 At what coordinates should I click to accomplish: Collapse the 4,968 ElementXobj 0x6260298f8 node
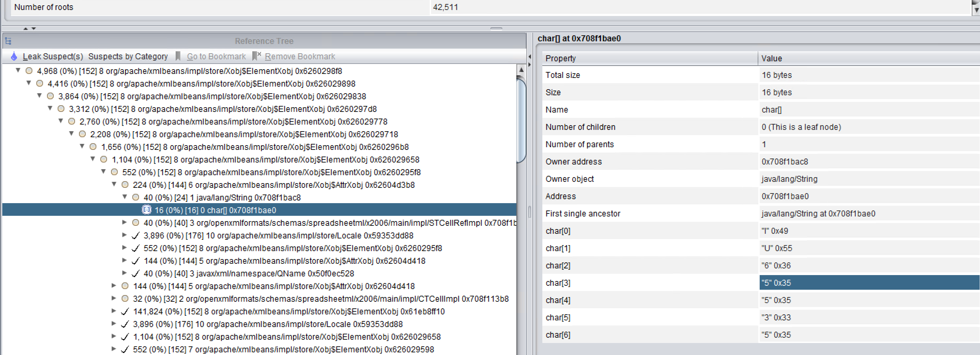(x=18, y=70)
